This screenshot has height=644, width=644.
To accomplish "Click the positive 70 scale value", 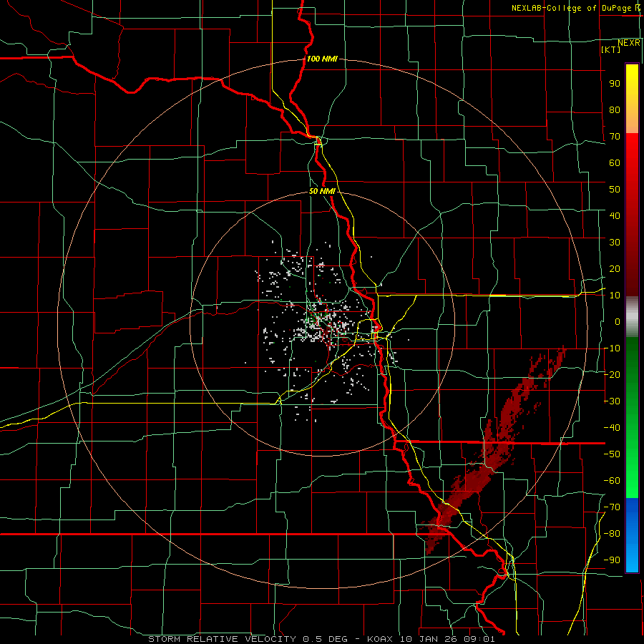I will (x=615, y=137).
